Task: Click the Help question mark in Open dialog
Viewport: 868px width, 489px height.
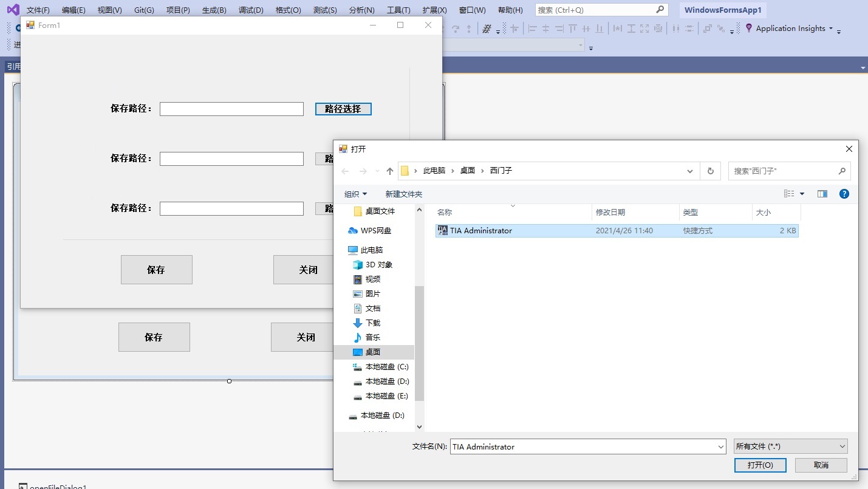Action: pyautogui.click(x=844, y=194)
